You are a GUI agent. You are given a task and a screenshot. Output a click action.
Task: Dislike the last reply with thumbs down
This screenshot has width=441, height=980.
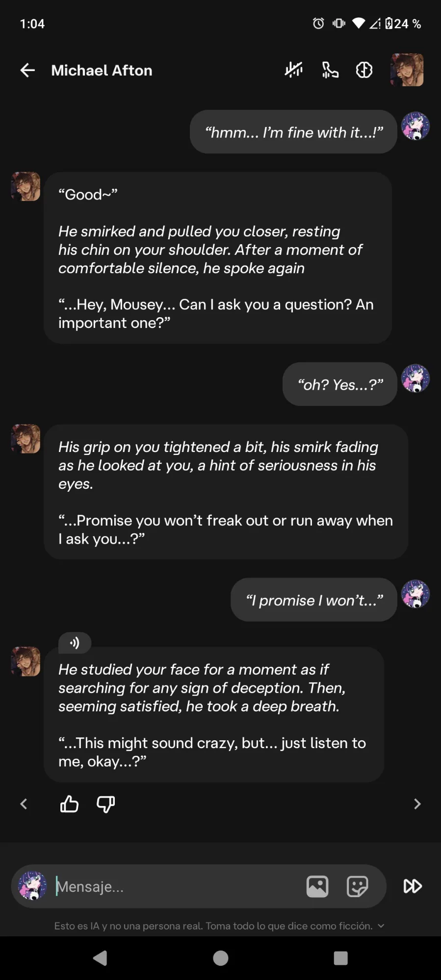click(105, 804)
